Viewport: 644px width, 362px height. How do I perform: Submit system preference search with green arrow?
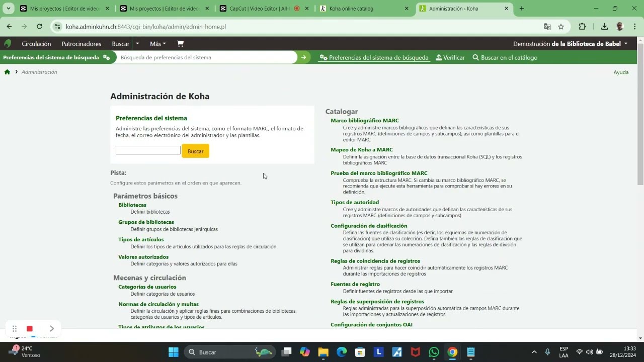tap(303, 57)
